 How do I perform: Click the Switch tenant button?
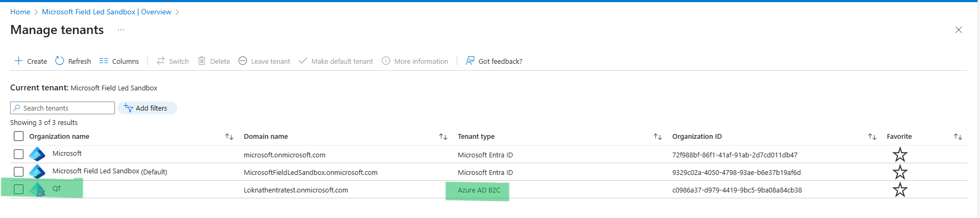click(x=173, y=61)
